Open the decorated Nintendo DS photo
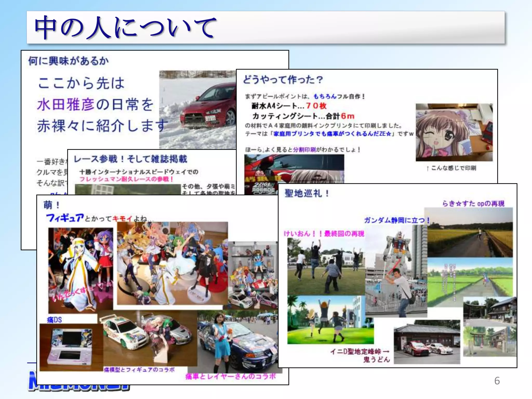 click(71, 347)
